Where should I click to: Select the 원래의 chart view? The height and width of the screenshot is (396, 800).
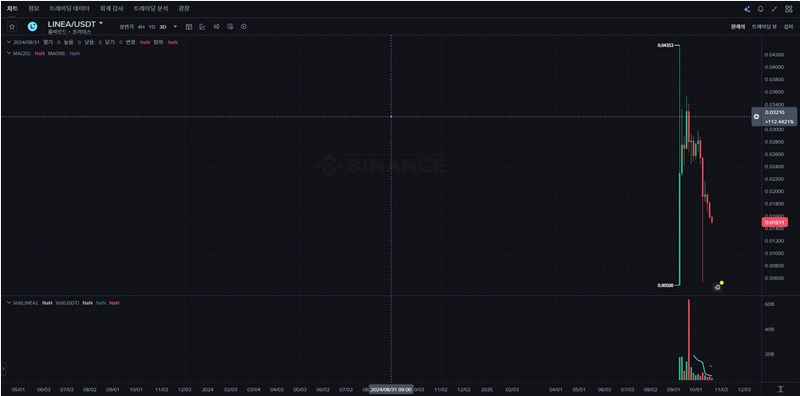pyautogui.click(x=738, y=27)
